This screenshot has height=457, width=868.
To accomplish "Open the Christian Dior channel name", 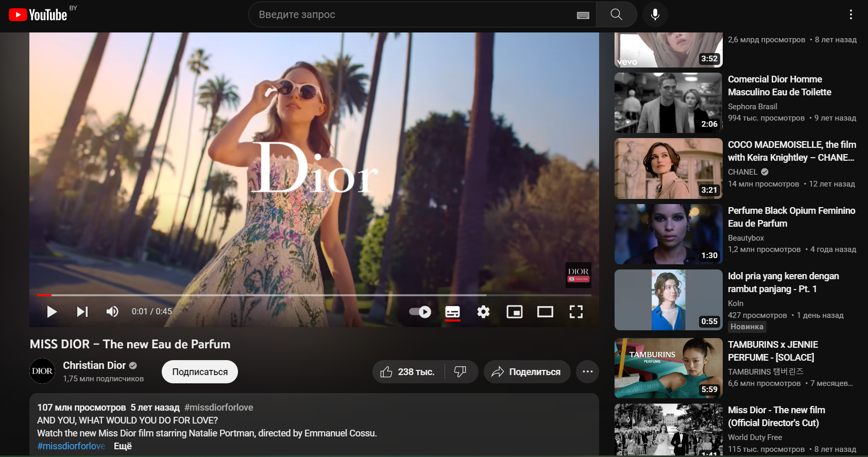I will (x=94, y=365).
